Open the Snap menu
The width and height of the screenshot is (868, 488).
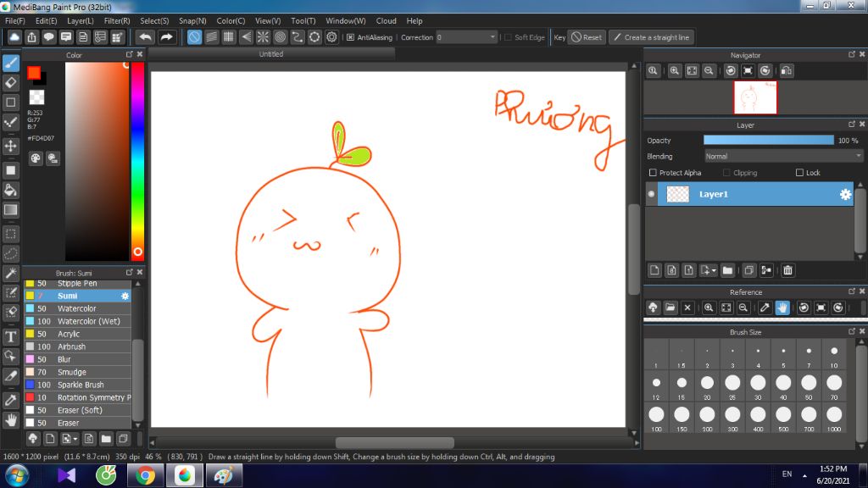(x=192, y=20)
